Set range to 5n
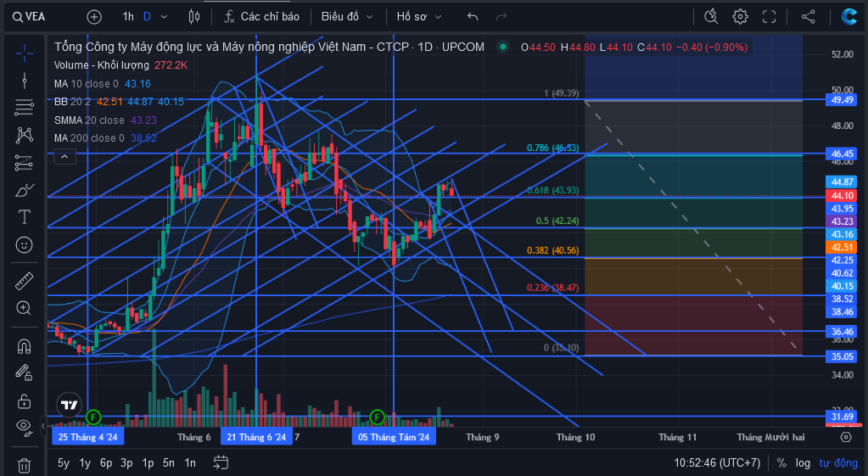Viewport: 868px width, 476px height. coord(169,462)
